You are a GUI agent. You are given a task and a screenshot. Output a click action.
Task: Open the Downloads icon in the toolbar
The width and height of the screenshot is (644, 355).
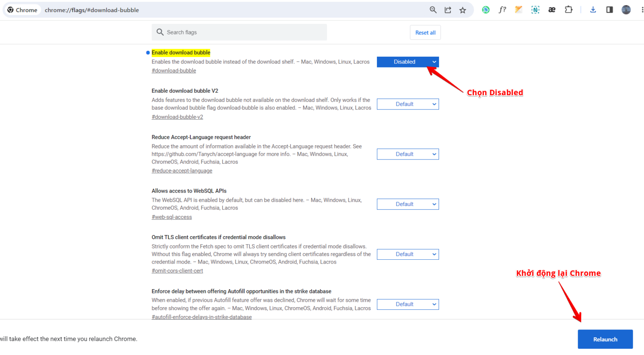click(x=593, y=9)
